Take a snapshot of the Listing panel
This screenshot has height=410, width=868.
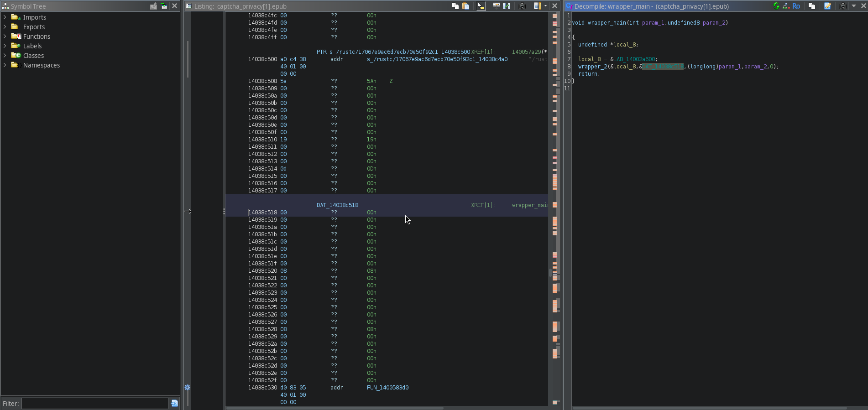[523, 6]
